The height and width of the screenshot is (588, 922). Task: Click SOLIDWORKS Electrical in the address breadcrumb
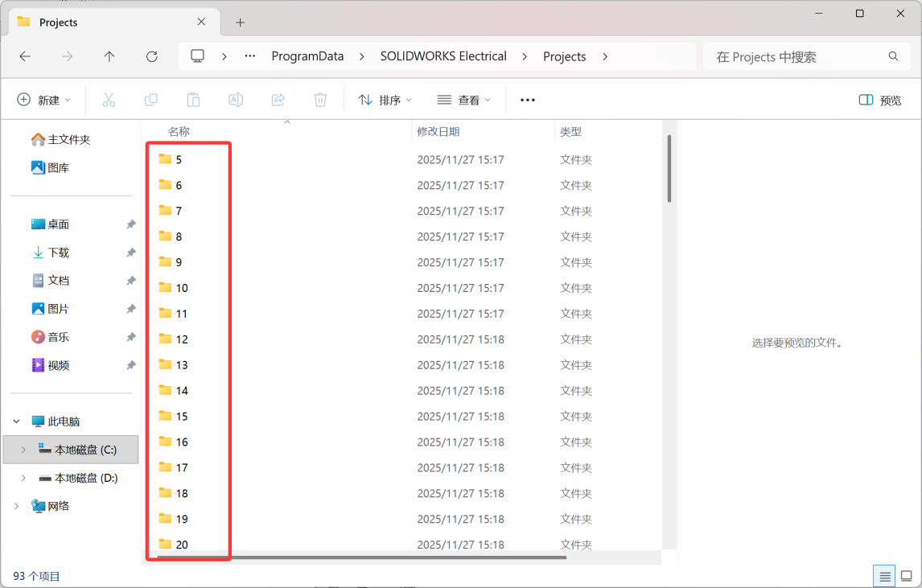pos(443,56)
